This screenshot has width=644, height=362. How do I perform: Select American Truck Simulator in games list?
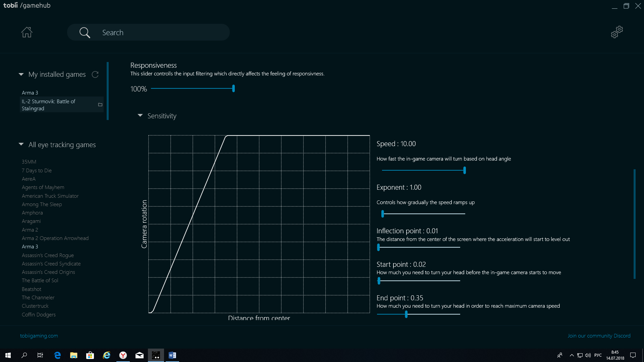(50, 196)
